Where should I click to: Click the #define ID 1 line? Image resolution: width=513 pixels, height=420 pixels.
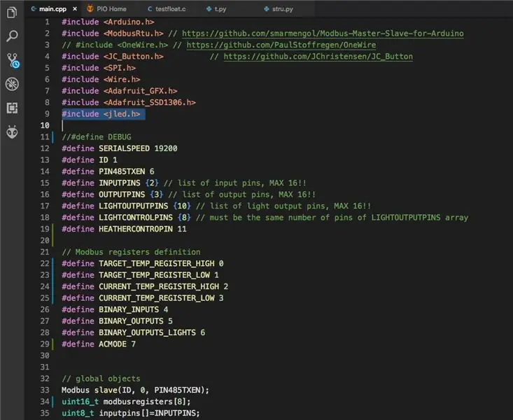pyautogui.click(x=90, y=160)
